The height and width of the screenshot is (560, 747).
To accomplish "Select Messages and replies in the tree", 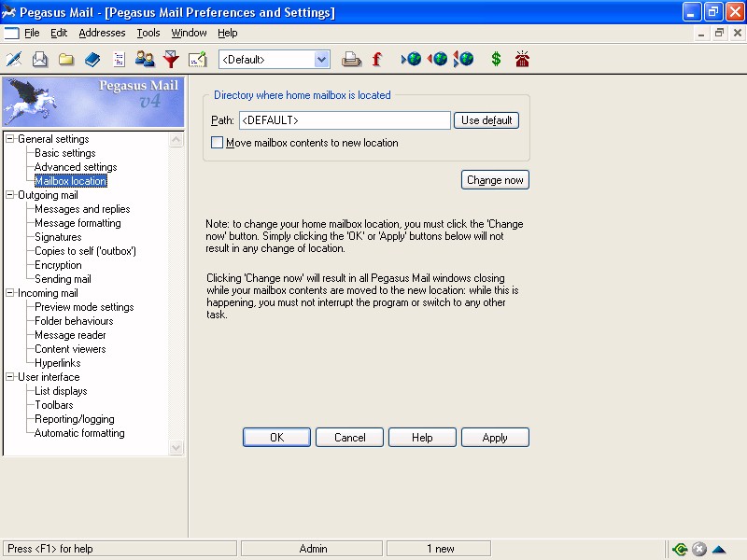I will pyautogui.click(x=82, y=208).
